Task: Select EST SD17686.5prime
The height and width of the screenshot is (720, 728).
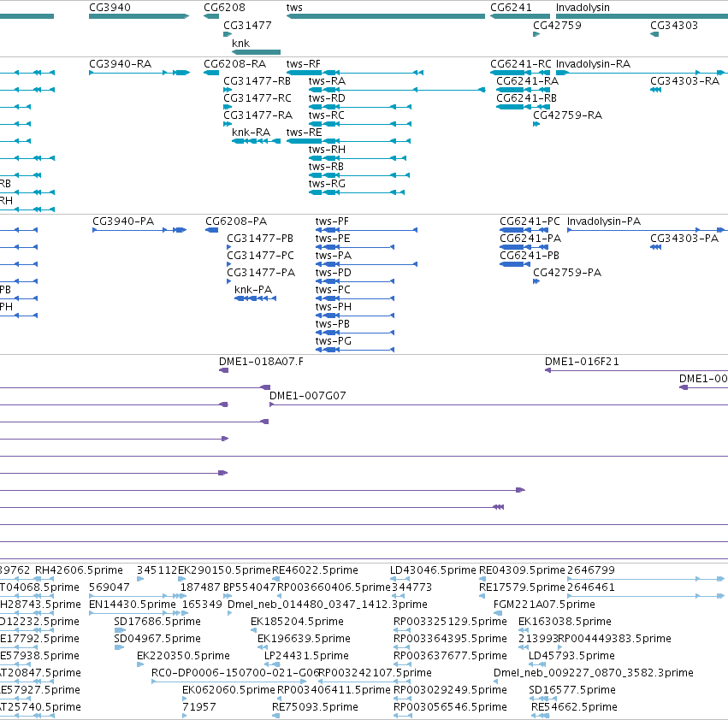Action: [x=157, y=622]
